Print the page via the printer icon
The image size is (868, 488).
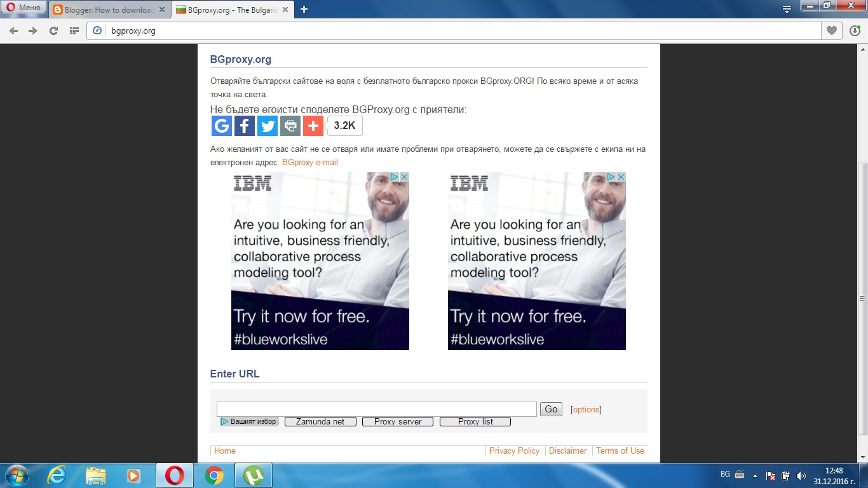(x=290, y=126)
